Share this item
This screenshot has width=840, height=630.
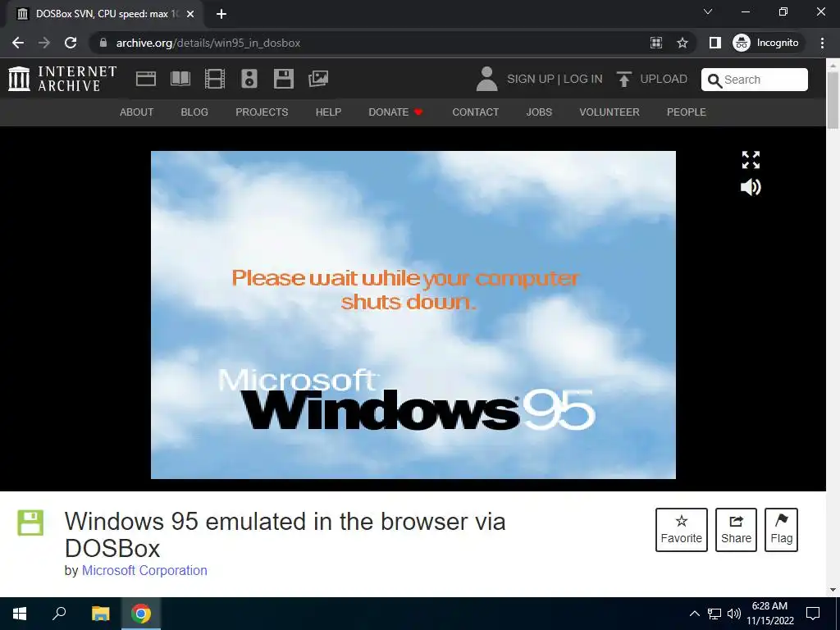(x=736, y=530)
